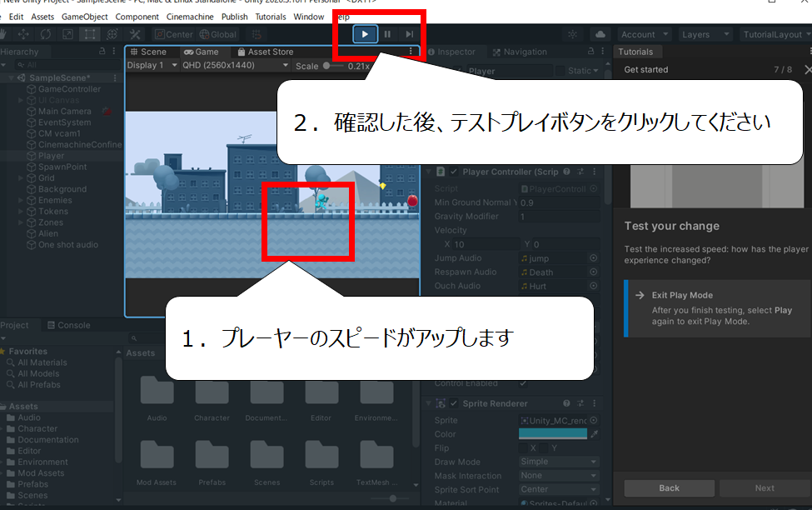
Task: Open the QHD (2560x1440) resolution dropdown
Action: tap(235, 65)
